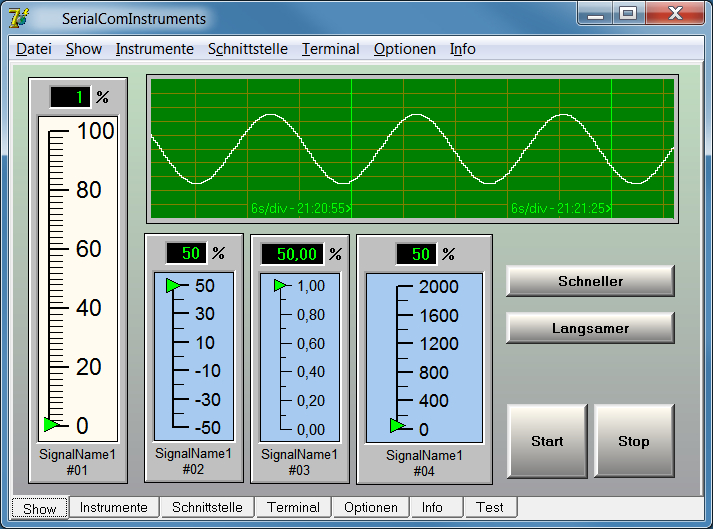Minimize the SerialComInstruments window
This screenshot has height=529, width=713.
click(x=595, y=13)
